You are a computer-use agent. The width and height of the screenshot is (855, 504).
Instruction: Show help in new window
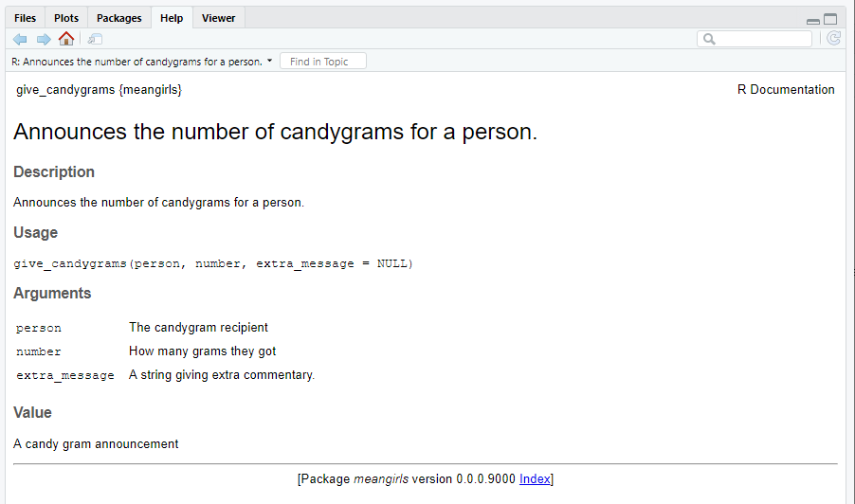(95, 39)
